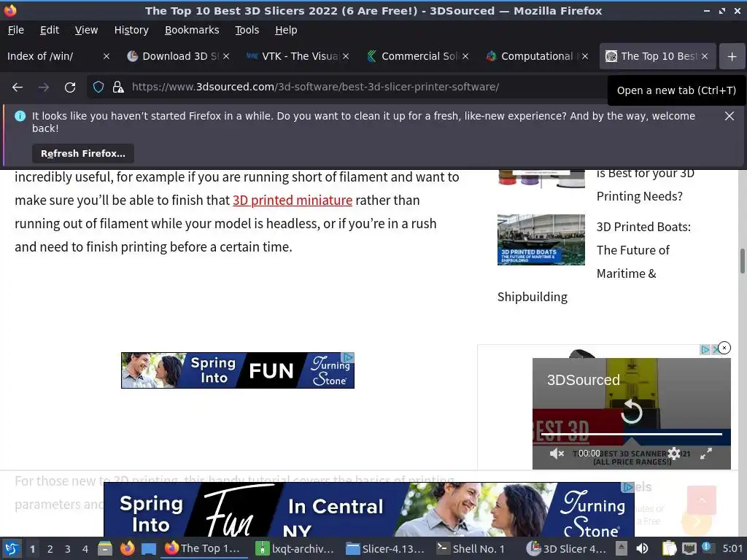The image size is (747, 560).
Task: Switch to 3D Slicer 4 taskbar window
Action: 566,548
